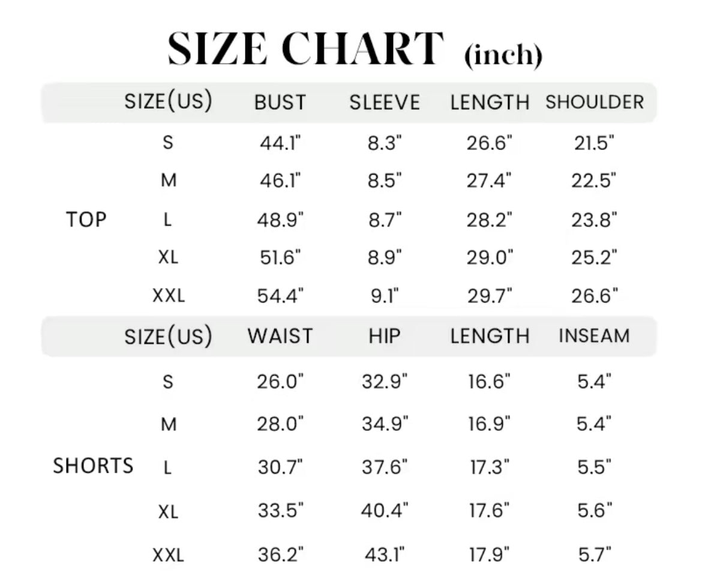Image resolution: width=702 pixels, height=588 pixels.
Task: Click the 40.4" hip measurement
Action: coord(385,510)
